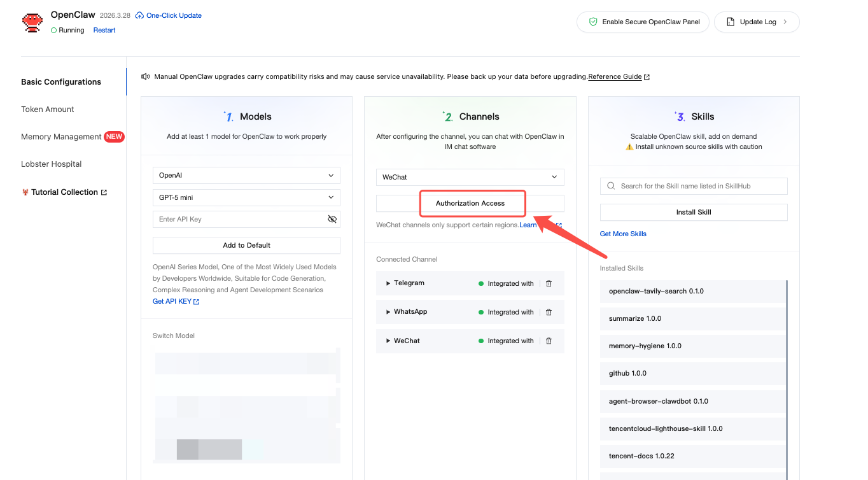Open Lobster Hospital in sidebar

tap(52, 164)
